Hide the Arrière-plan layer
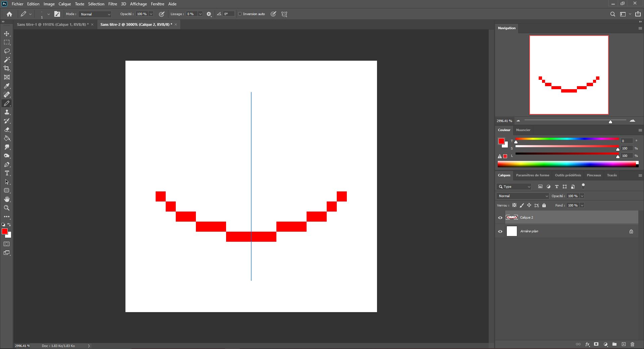Viewport: 644px width, 349px height. 500,231
